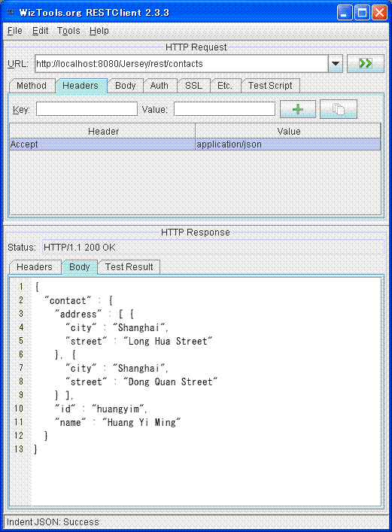392x532 pixels.
Task: Minimize the RESTClient window
Action: [x=344, y=13]
